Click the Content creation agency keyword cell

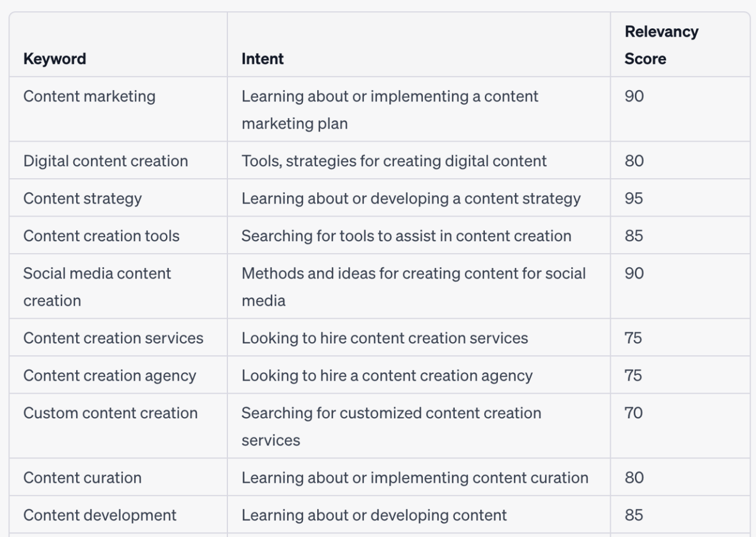pyautogui.click(x=110, y=376)
